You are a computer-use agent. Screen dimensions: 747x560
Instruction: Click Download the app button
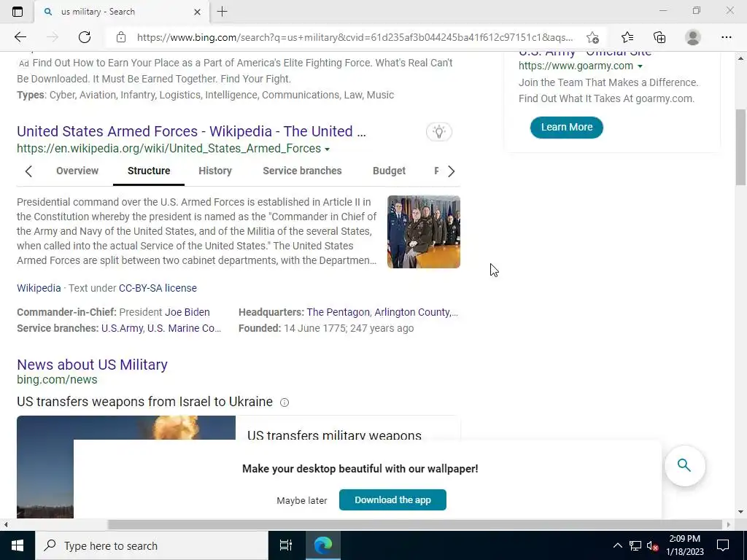pyautogui.click(x=392, y=499)
